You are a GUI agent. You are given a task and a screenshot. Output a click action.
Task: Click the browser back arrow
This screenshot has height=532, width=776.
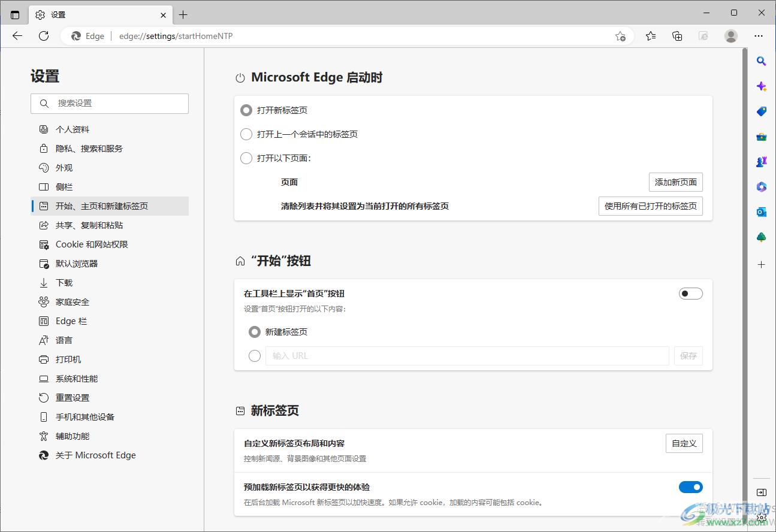coord(17,36)
